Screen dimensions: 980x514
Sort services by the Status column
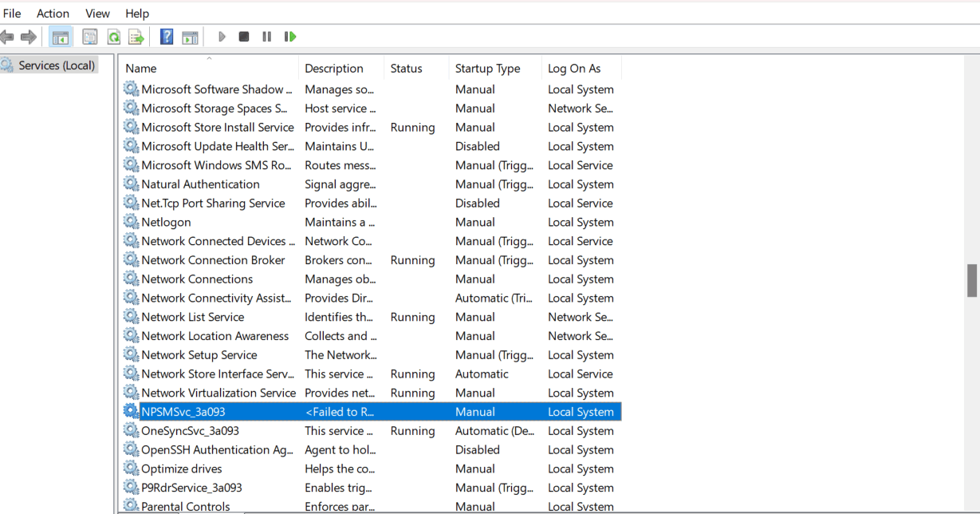(x=405, y=68)
